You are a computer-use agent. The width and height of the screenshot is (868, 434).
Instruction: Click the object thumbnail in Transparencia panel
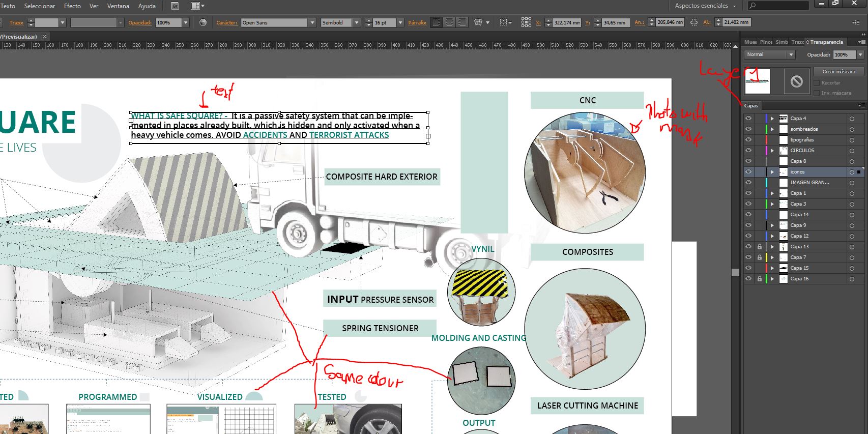758,81
